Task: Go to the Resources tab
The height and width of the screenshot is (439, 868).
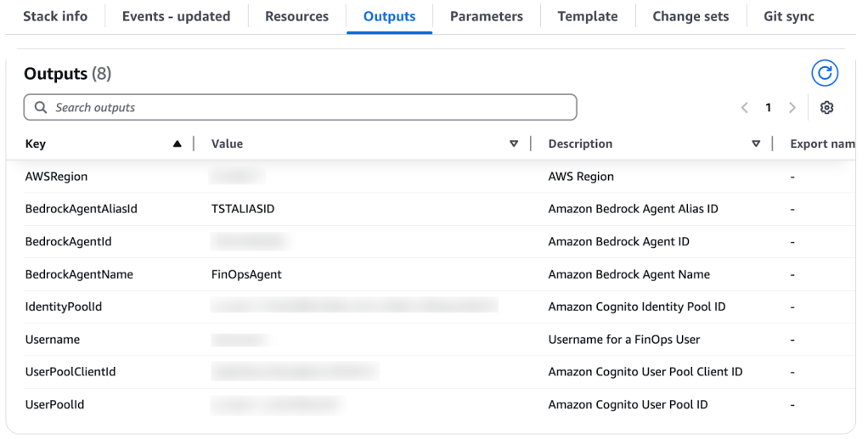Action: 296,16
